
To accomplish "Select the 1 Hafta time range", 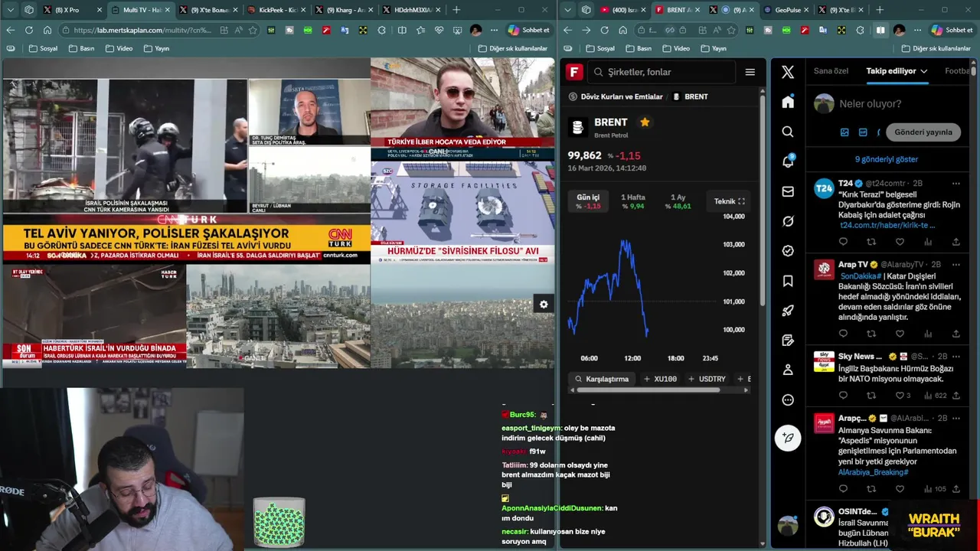I will click(633, 201).
